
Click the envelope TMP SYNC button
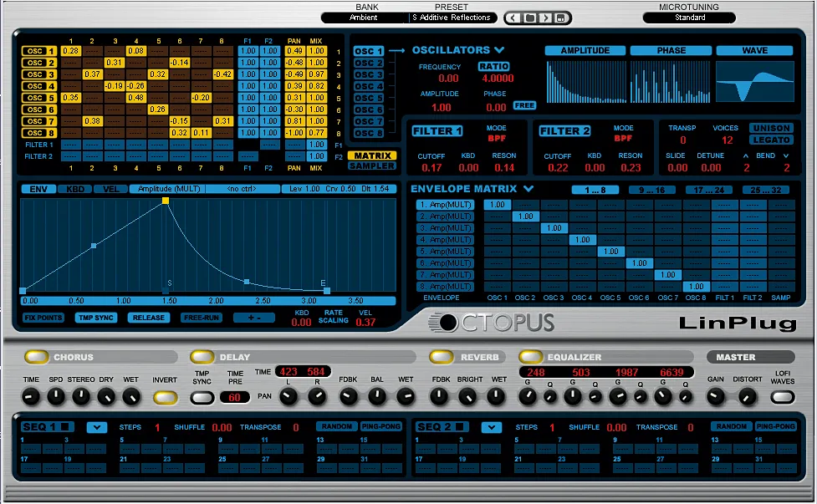96,318
